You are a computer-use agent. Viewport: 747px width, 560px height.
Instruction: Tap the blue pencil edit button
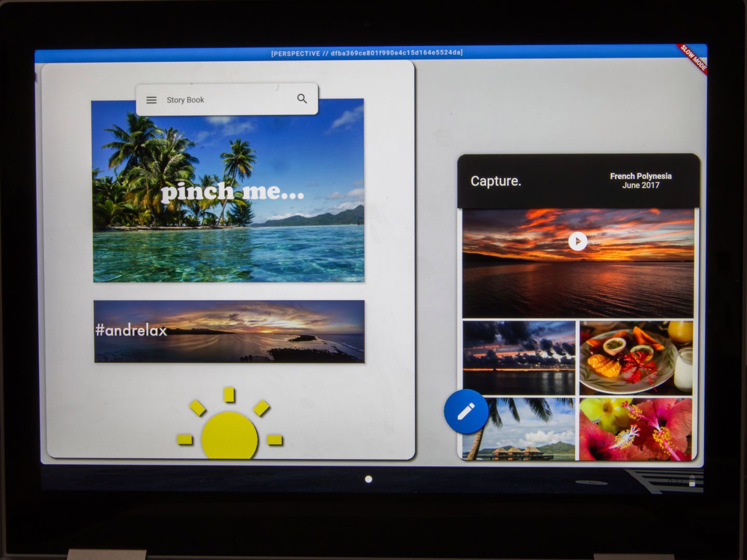tap(466, 411)
